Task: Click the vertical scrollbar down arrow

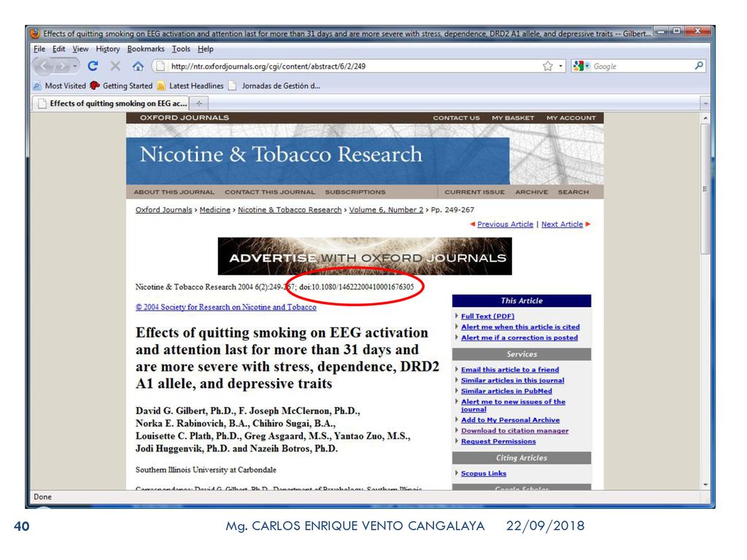Action: point(705,484)
